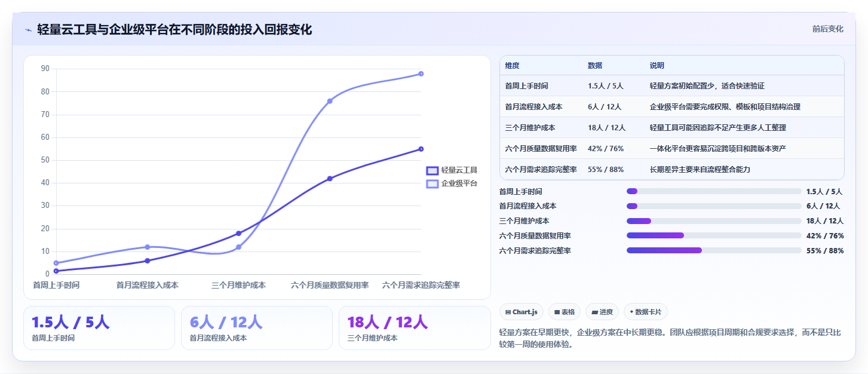The height and width of the screenshot is (374, 868).
Task: Click the 轻量云工具 legend color box
Action: tap(433, 170)
